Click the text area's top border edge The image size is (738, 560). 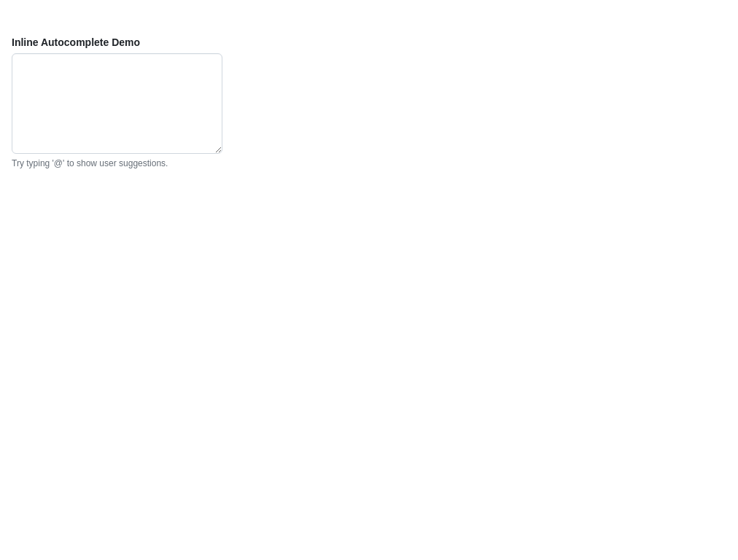(x=117, y=54)
